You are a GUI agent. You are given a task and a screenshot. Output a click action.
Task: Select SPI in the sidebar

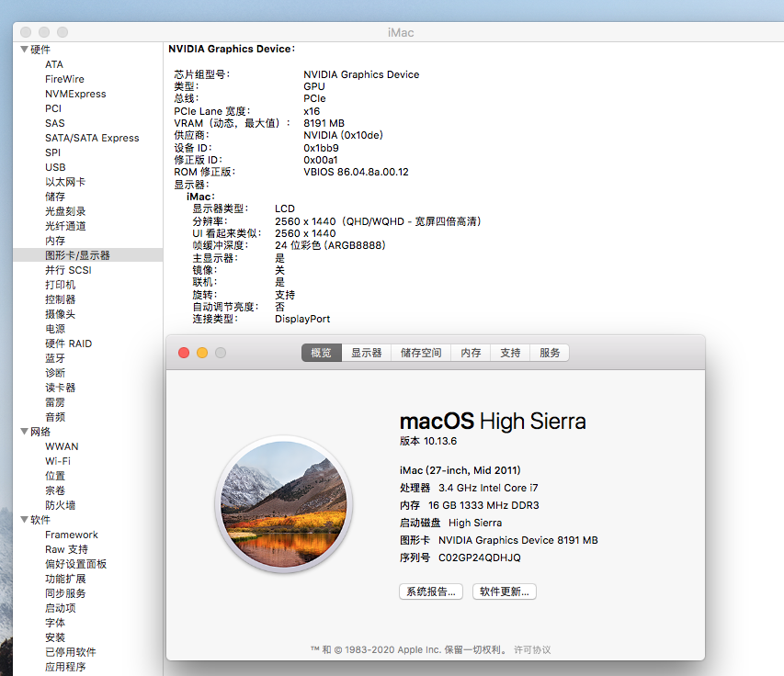[52, 152]
